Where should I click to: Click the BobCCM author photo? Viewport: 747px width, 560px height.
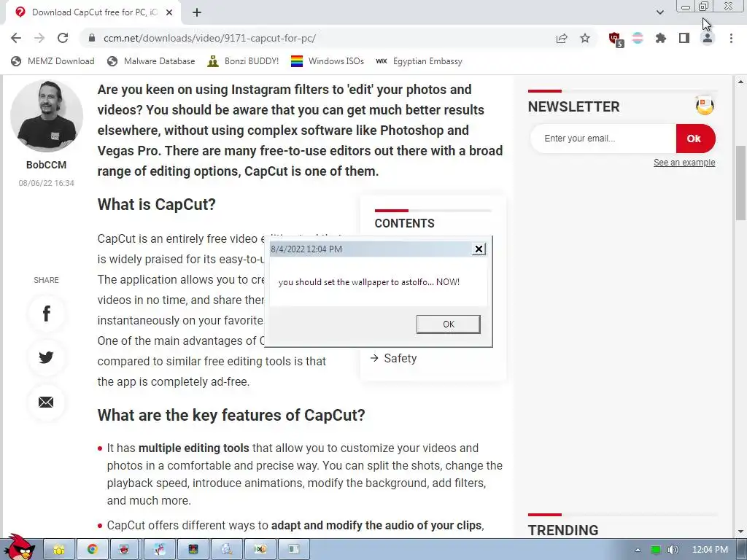point(47,116)
